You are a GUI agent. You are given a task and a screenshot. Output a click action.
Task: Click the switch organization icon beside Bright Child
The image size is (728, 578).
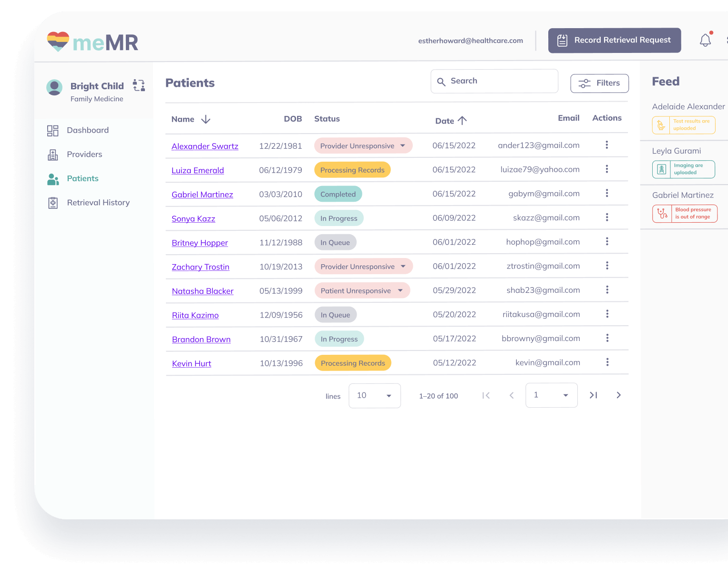tap(139, 85)
